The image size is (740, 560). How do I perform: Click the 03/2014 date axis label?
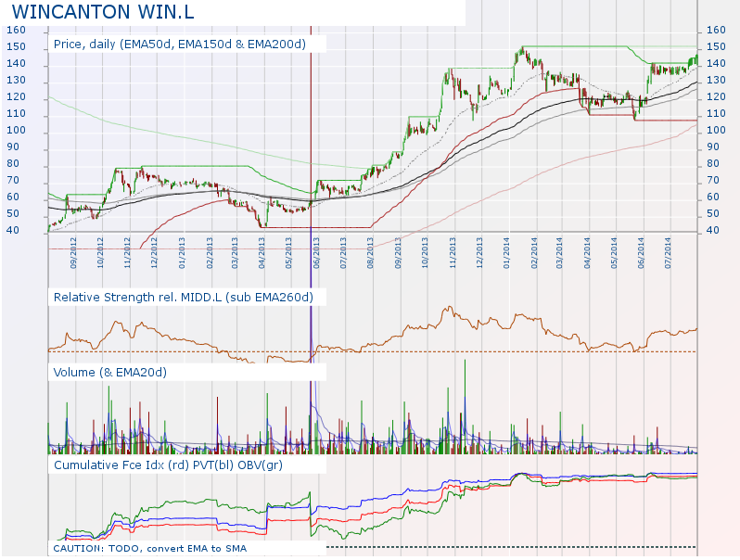coord(559,253)
